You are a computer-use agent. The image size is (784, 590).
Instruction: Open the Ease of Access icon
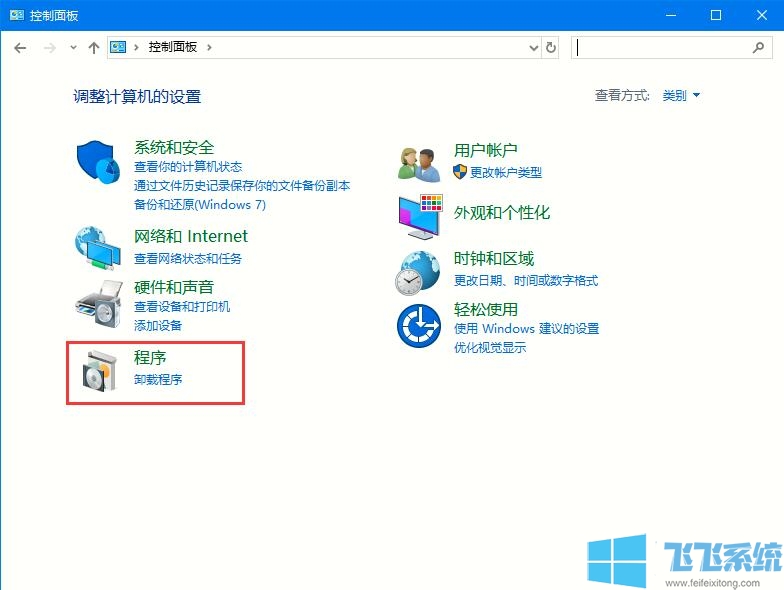point(418,325)
